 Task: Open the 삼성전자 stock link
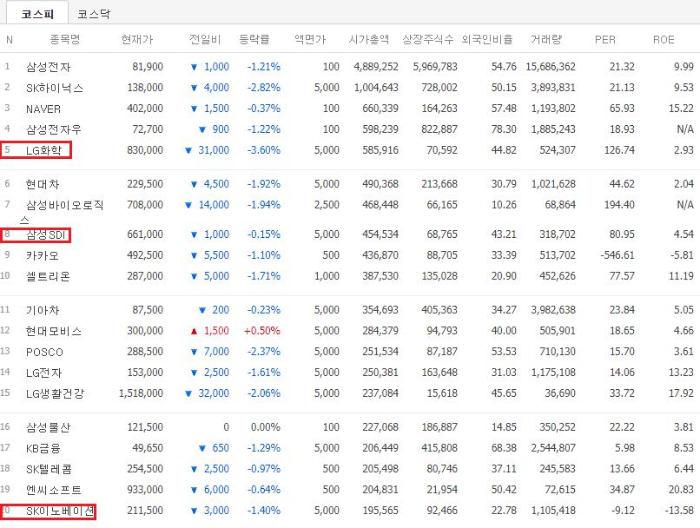pos(48,67)
